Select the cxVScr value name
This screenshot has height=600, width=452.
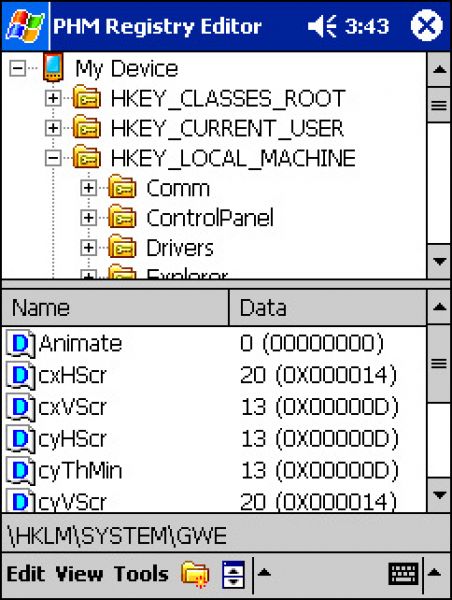click(73, 407)
